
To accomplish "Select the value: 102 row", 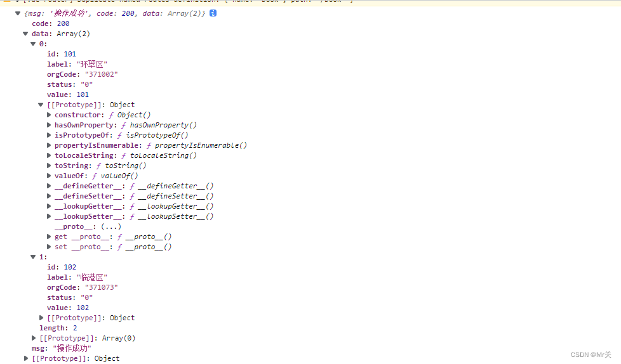I will pos(68,308).
